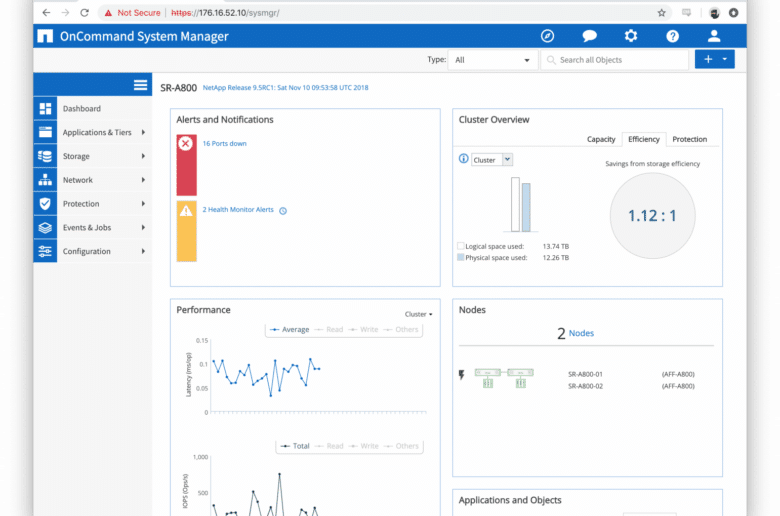
Task: Open the 16 Ports down alert link
Action: [x=224, y=143]
